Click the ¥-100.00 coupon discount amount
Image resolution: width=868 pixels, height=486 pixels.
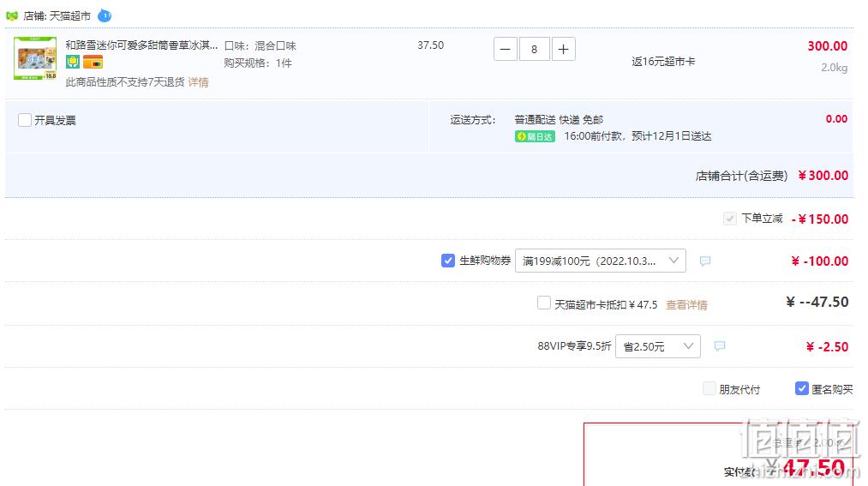click(820, 261)
